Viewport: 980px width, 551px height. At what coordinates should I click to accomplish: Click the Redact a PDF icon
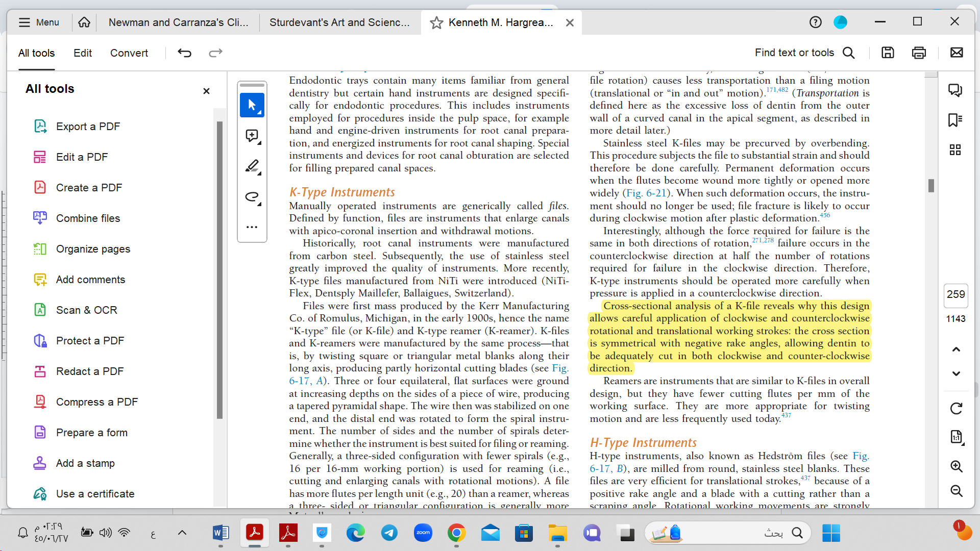click(40, 371)
